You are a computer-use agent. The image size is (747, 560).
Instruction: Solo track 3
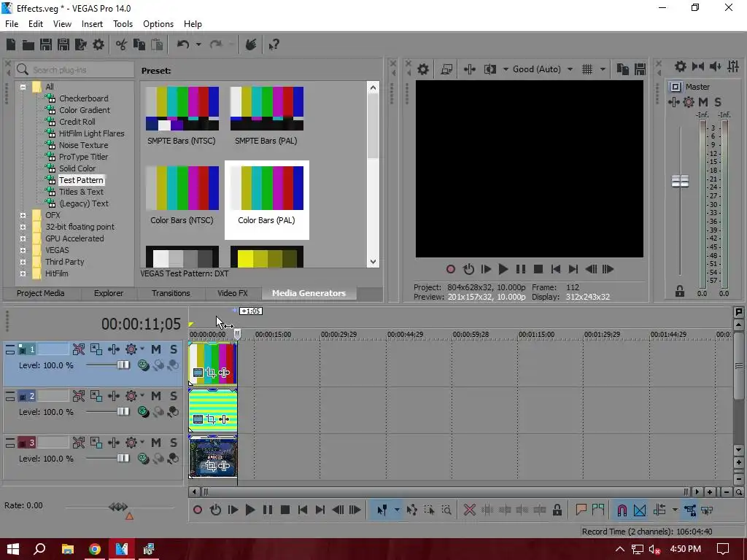pos(174,443)
